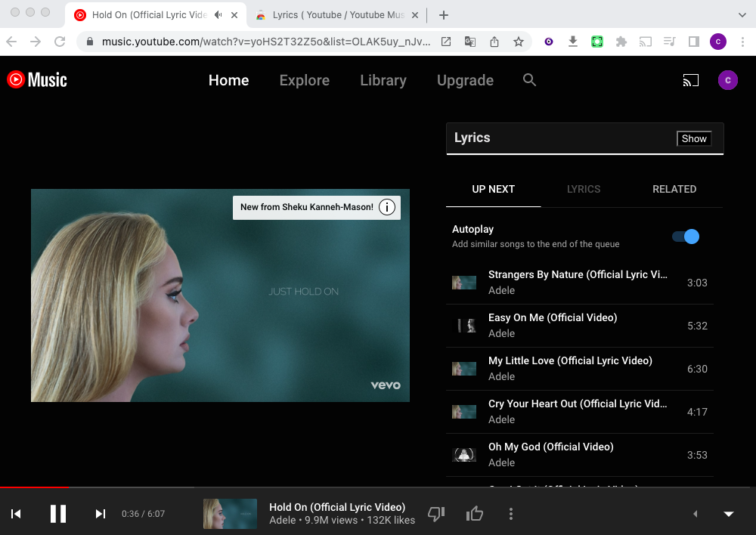Go back to the previous track
Viewport: 756px width, 535px height.
pos(16,514)
